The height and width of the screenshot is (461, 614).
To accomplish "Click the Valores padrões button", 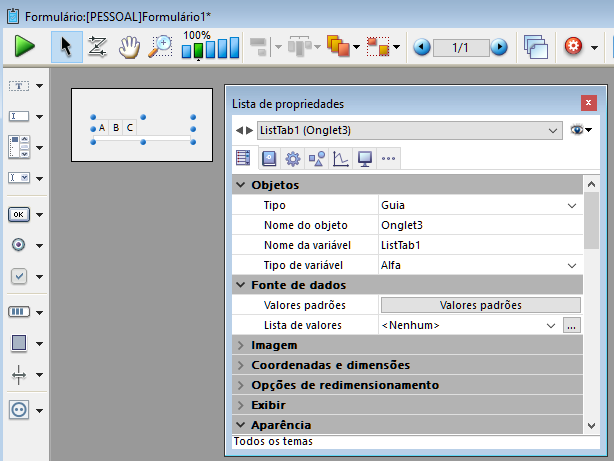I will click(x=480, y=305).
